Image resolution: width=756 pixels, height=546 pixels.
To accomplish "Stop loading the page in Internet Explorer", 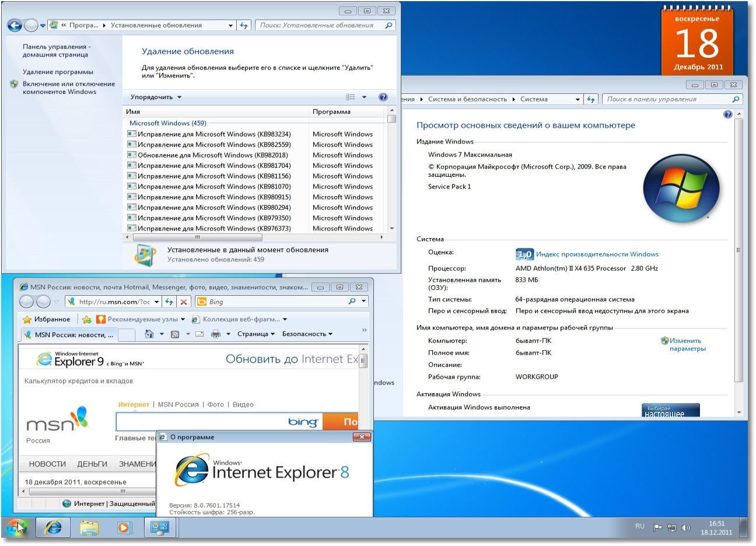I will pyautogui.click(x=184, y=302).
